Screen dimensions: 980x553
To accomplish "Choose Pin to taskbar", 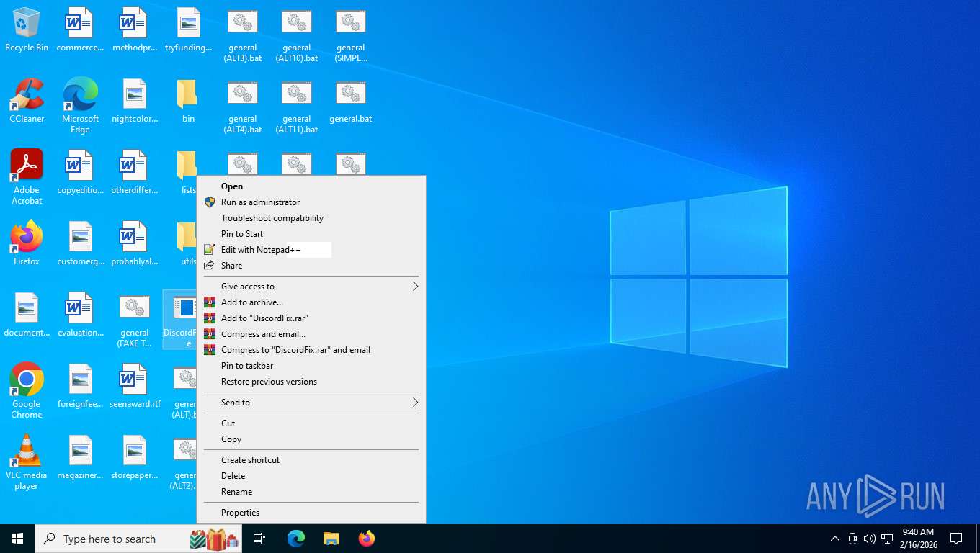I will pyautogui.click(x=311, y=366).
